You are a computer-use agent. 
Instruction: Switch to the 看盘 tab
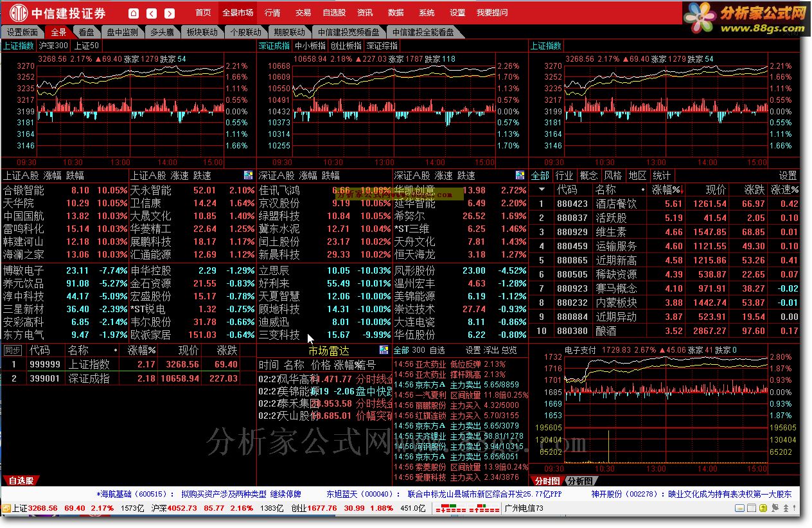tap(86, 32)
